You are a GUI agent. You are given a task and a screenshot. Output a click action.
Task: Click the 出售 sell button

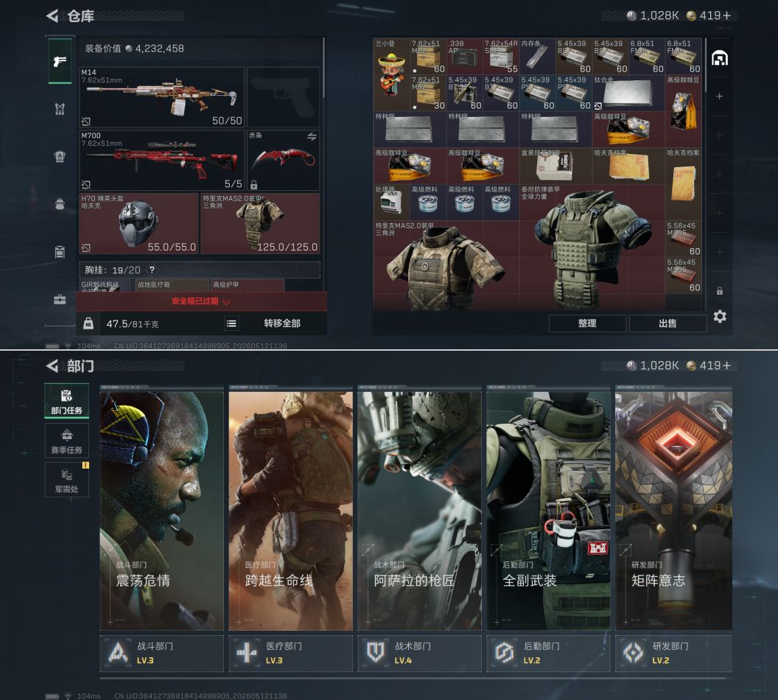coord(667,323)
